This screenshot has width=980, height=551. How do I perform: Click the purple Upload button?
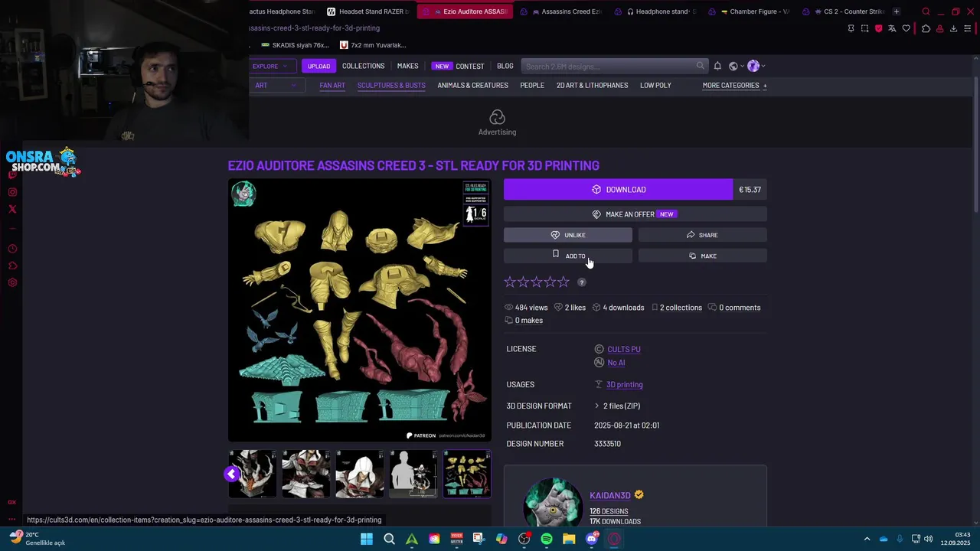pyautogui.click(x=318, y=66)
